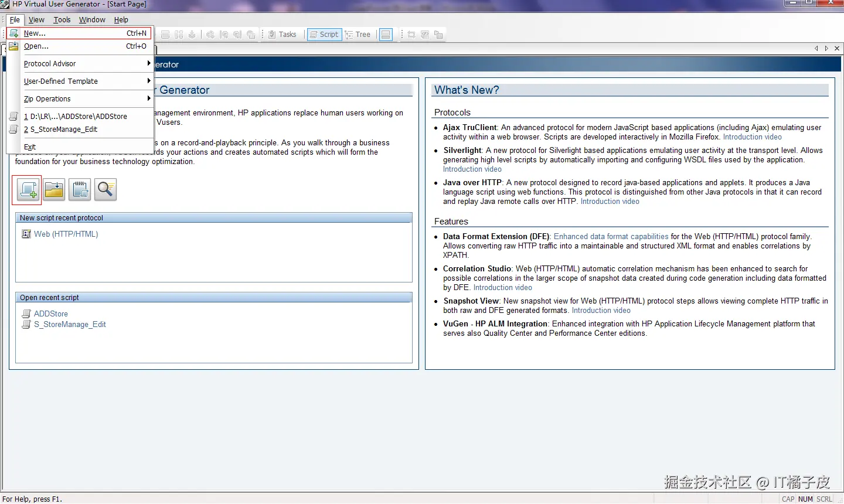
Task: Open recent file 2 S_StoreManage_Edit
Action: 80,130
